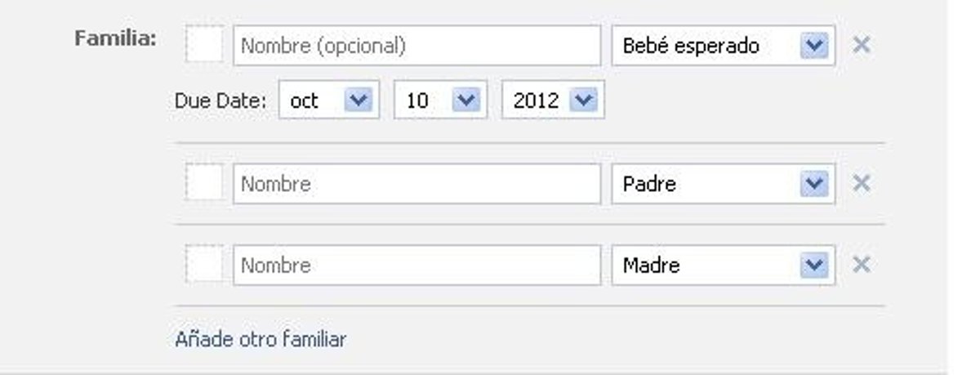Focus the Nombre field beside Madre
The image size is (980, 375).
(416, 266)
